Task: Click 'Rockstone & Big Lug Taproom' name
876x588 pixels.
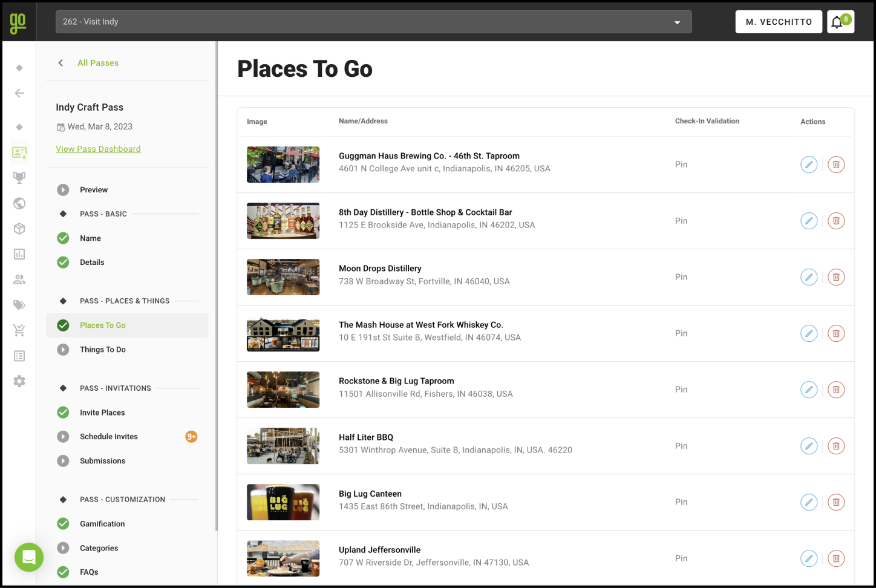Action: (x=396, y=381)
